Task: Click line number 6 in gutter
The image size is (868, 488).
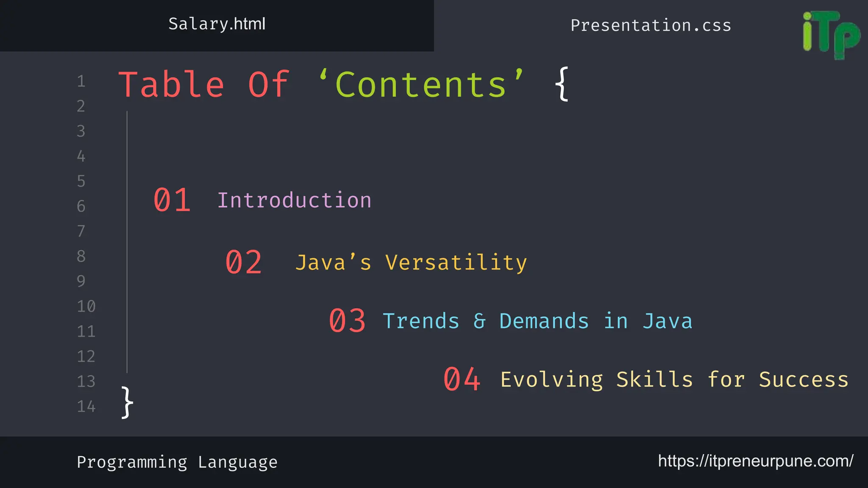Action: pos(81,206)
